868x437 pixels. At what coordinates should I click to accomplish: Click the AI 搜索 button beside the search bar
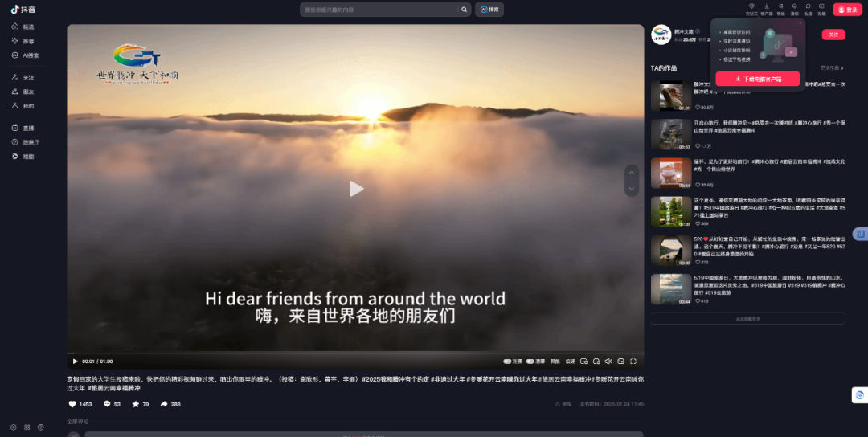coord(489,10)
